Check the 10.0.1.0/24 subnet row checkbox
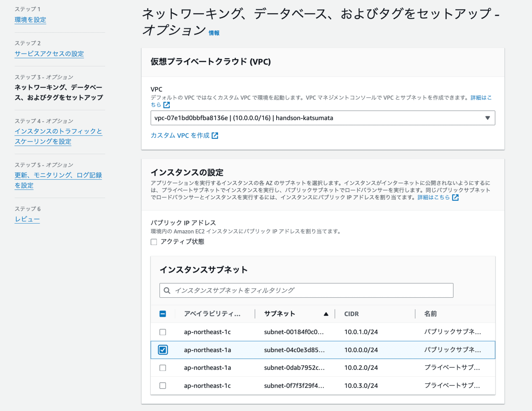This screenshot has height=411, width=532. (x=163, y=332)
